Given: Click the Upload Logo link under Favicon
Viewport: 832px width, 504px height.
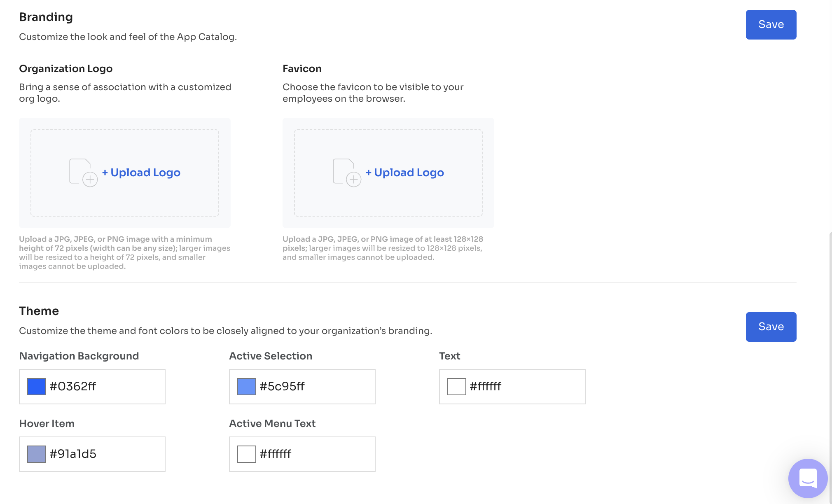Looking at the screenshot, I should (x=405, y=173).
